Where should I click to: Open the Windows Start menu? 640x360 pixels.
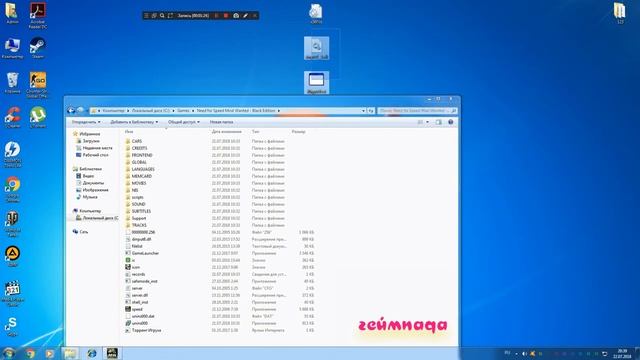pyautogui.click(x=9, y=353)
